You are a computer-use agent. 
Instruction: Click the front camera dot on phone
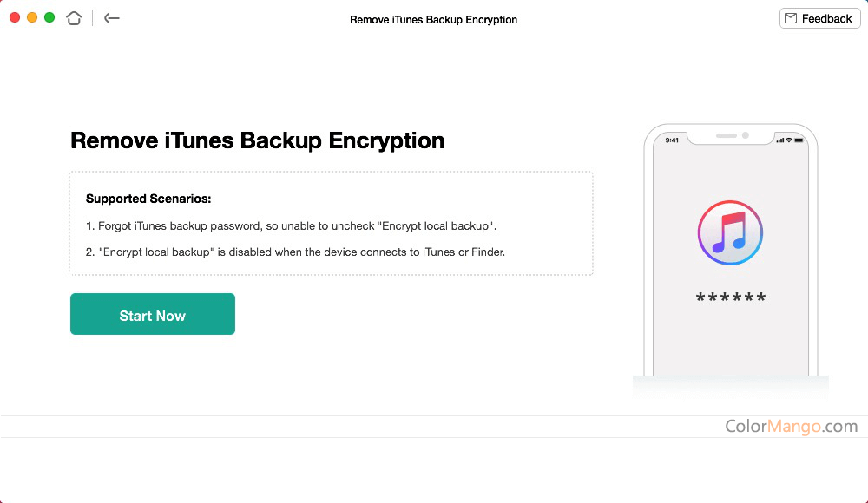pos(745,135)
